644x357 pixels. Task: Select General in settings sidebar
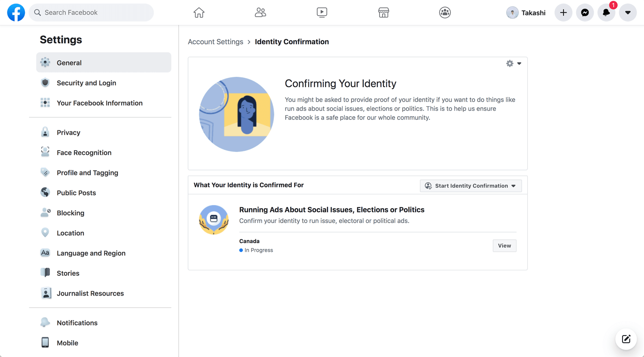coord(104,63)
